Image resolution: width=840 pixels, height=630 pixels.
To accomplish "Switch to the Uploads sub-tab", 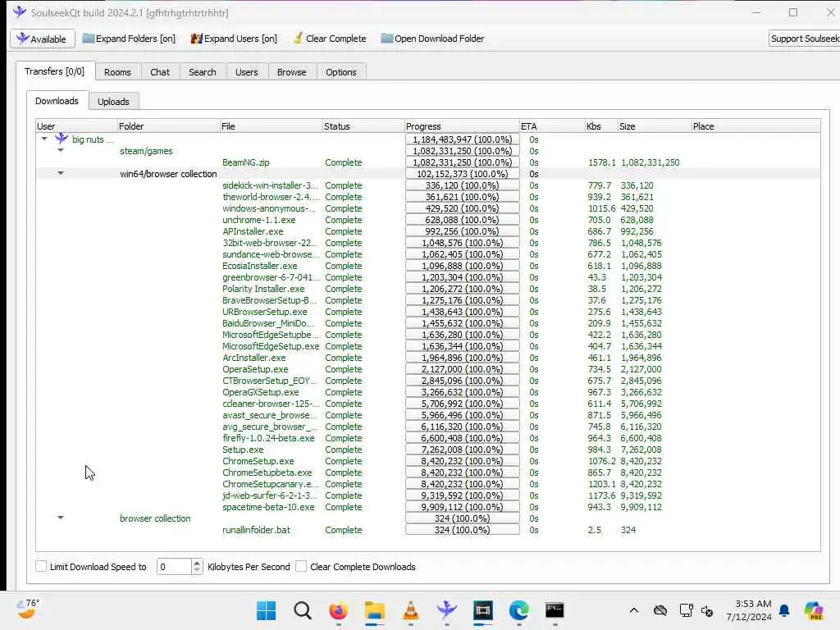I will (113, 101).
